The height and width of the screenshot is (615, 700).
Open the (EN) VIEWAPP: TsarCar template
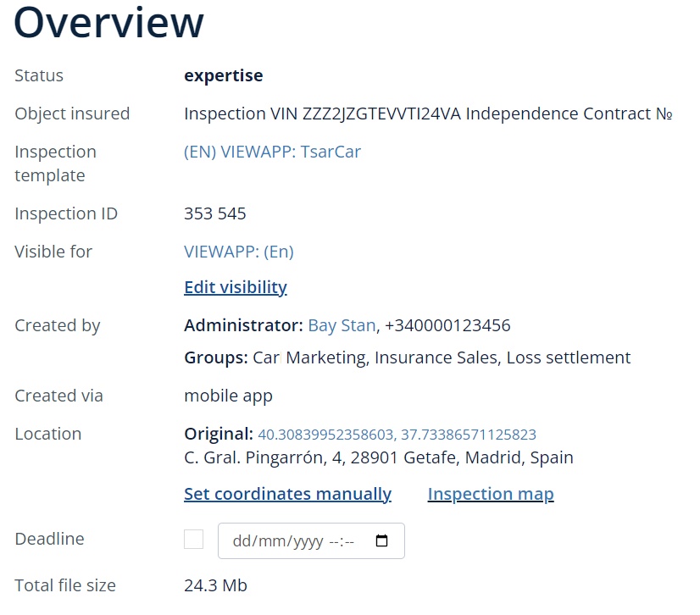coord(272,152)
